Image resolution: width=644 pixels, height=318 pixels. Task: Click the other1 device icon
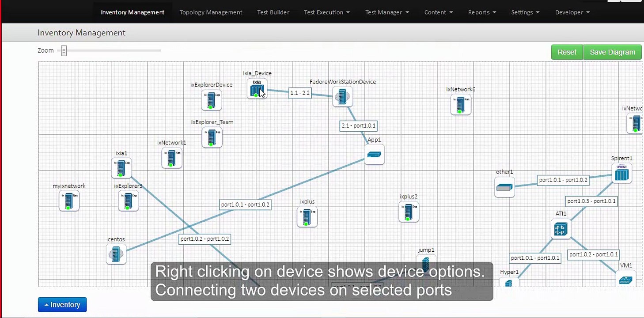[504, 187]
